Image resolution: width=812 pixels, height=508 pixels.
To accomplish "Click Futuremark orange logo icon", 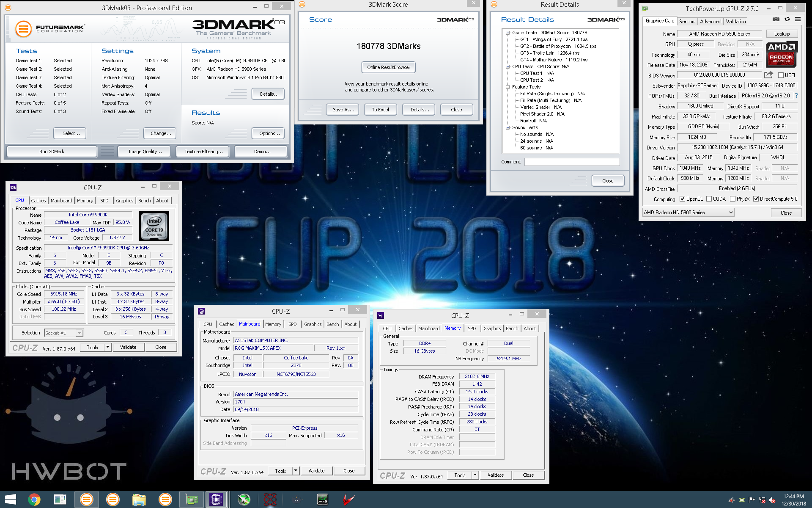I will [x=24, y=29].
